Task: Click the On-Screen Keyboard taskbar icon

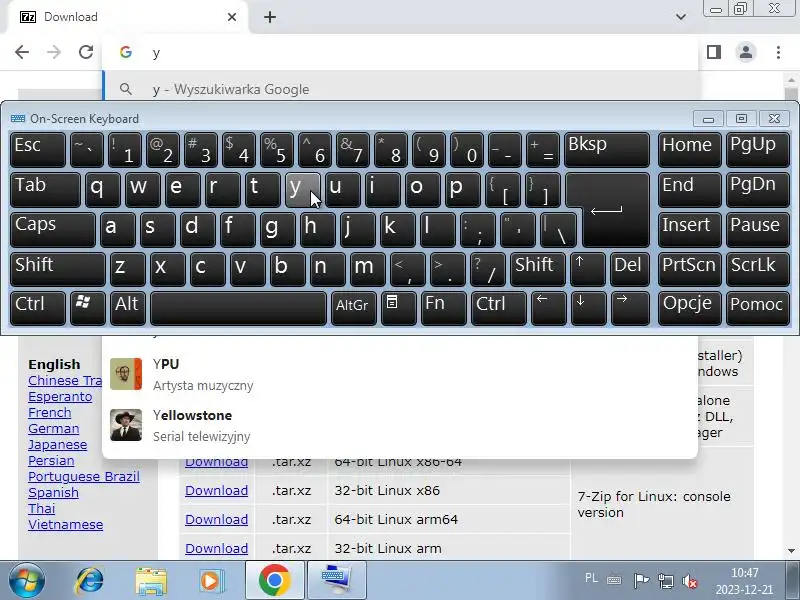Action: [336, 580]
